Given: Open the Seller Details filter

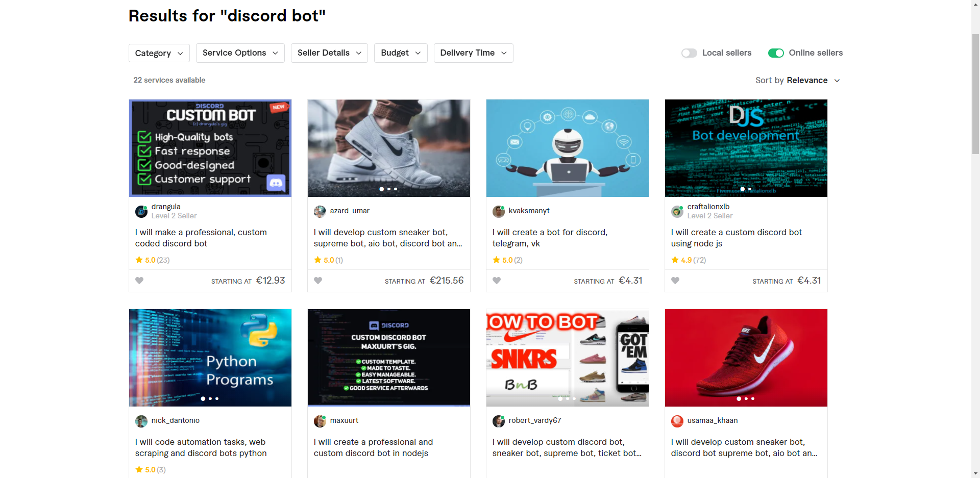Looking at the screenshot, I should click(x=329, y=53).
